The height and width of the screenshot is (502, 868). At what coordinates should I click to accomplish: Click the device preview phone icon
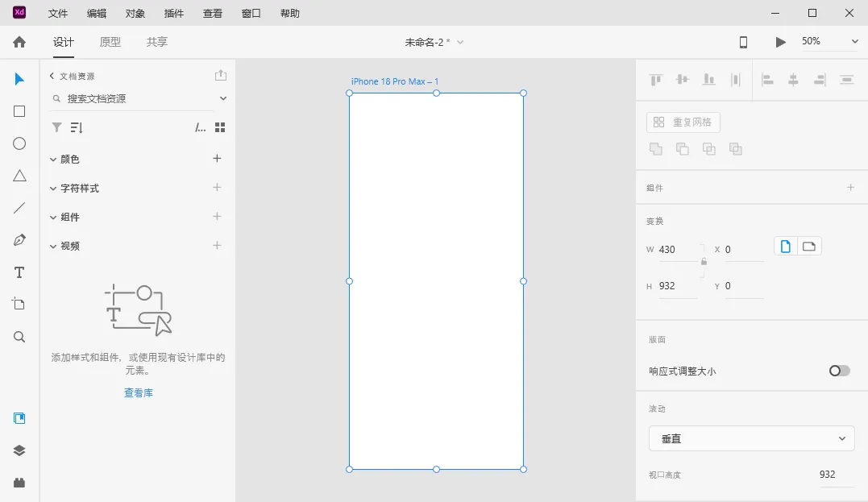point(743,42)
